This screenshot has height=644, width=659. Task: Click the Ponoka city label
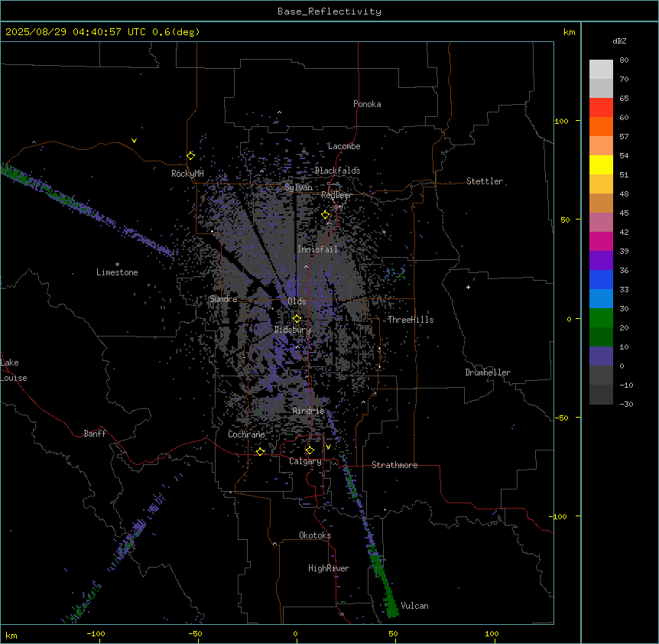click(367, 104)
